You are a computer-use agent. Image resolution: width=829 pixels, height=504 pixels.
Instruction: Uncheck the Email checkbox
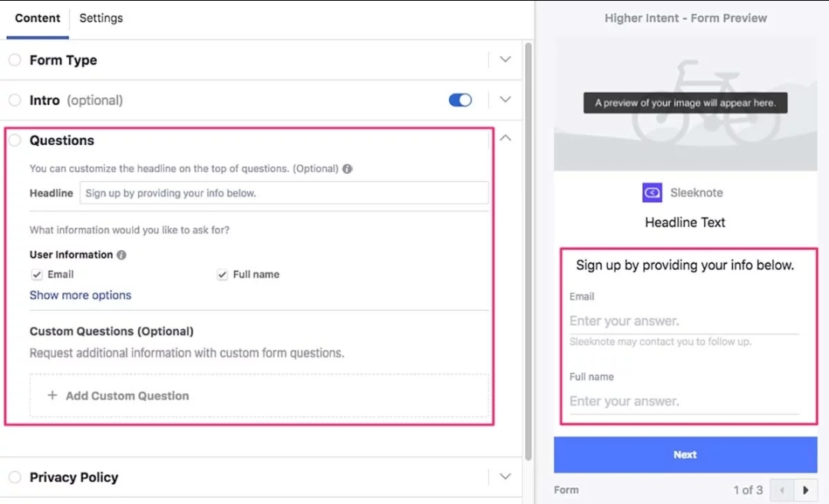click(x=37, y=275)
